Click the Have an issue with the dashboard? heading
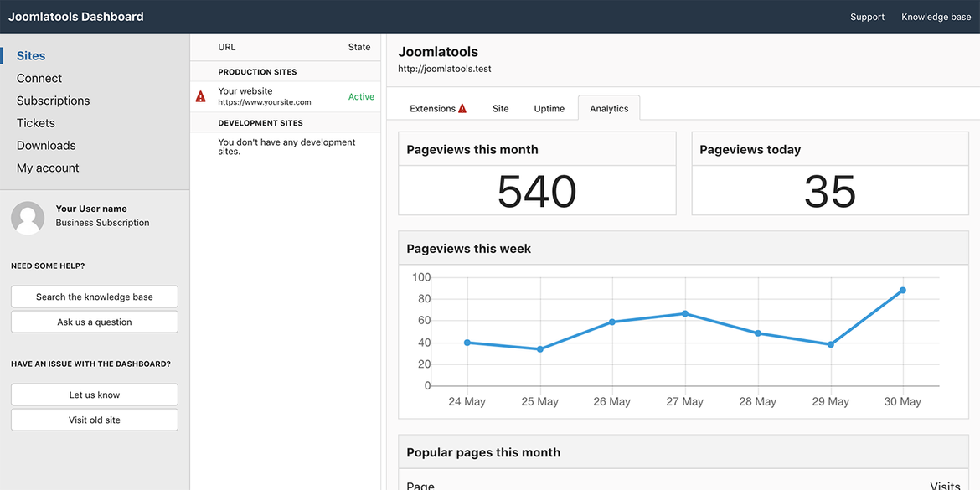The width and height of the screenshot is (980, 490). coord(91,364)
